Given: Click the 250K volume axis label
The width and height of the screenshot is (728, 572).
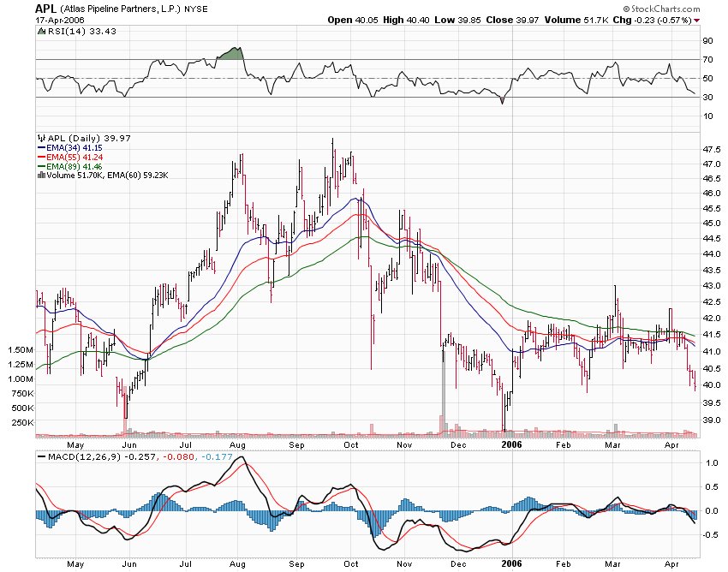Looking at the screenshot, I should [23, 422].
